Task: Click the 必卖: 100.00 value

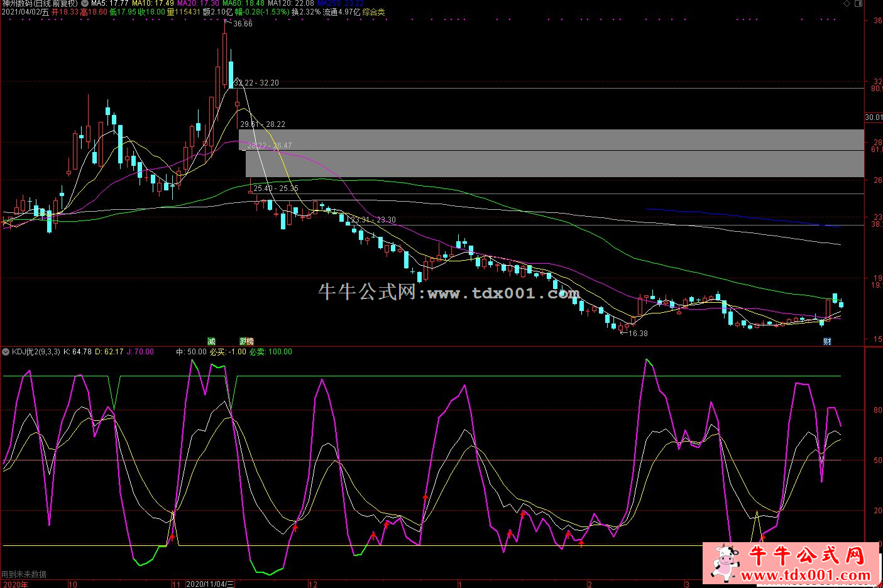Action: coord(271,352)
